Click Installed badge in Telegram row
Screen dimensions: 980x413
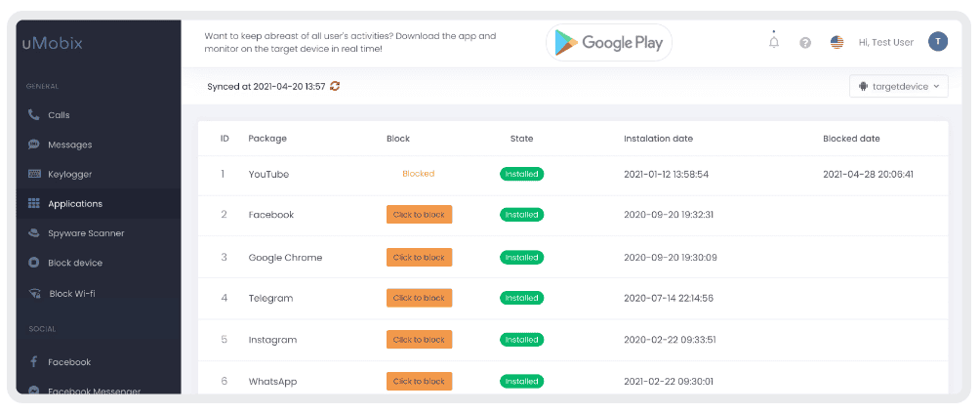coord(522,298)
